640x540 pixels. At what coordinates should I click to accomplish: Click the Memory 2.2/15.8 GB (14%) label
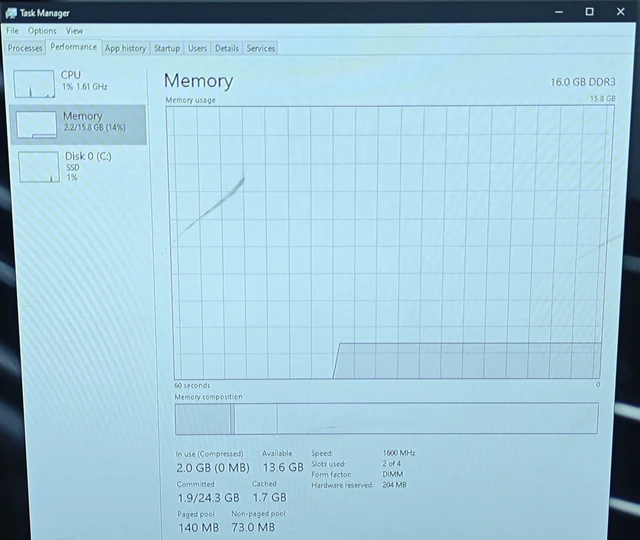(94, 122)
